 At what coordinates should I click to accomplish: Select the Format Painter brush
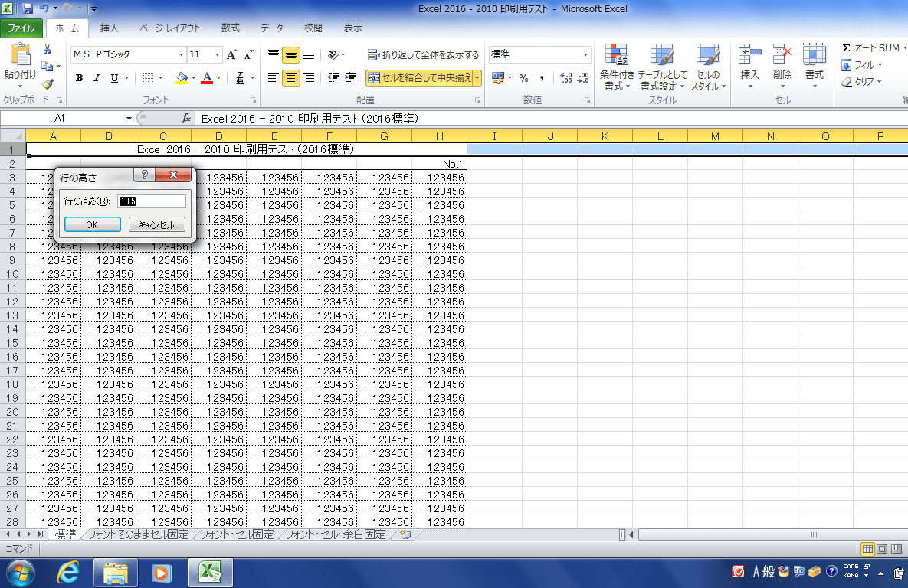click(48, 84)
